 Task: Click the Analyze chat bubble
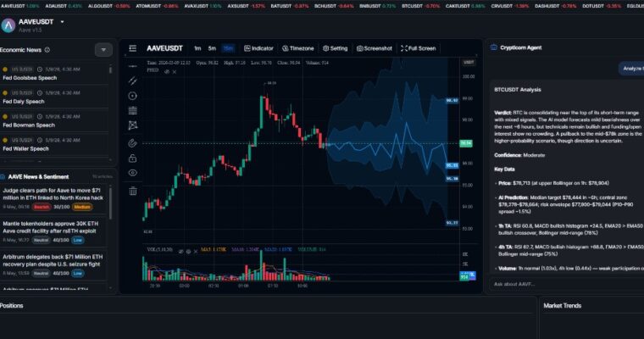coord(631,69)
